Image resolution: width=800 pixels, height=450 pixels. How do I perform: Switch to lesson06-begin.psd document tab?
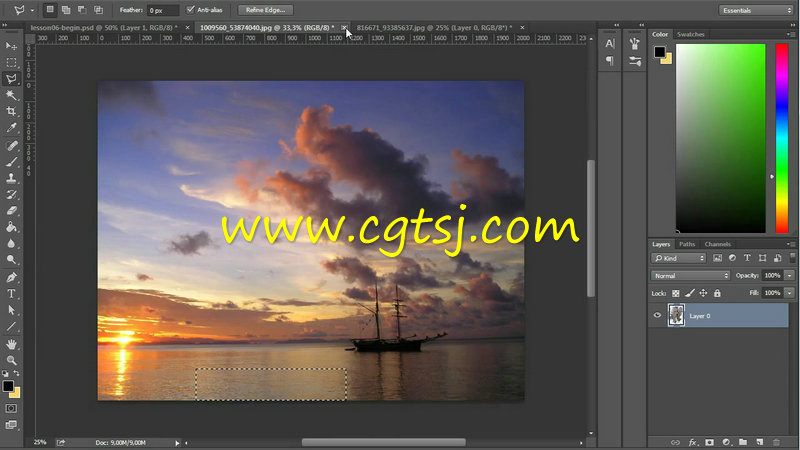tap(104, 28)
